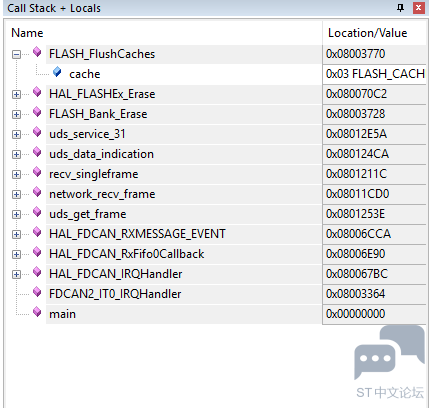Click the FLASH_Bank_Erase function icon
The width and height of the screenshot is (433, 408).
click(x=37, y=112)
